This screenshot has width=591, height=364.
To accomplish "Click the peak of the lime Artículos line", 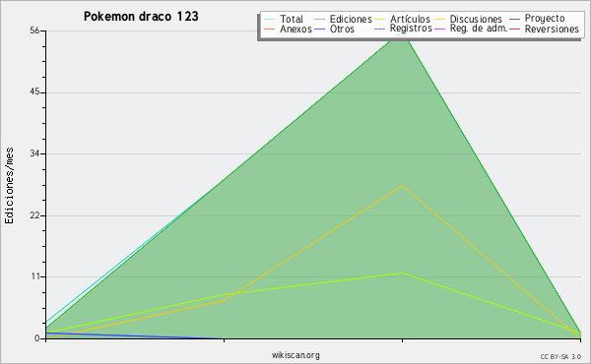I will click(402, 273).
